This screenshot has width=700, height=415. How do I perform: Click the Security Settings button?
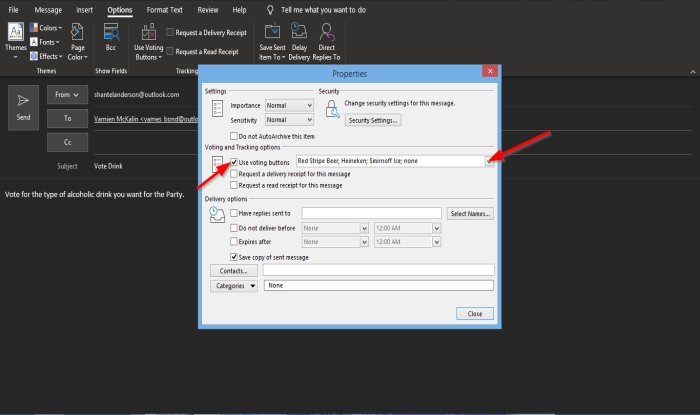(x=373, y=120)
